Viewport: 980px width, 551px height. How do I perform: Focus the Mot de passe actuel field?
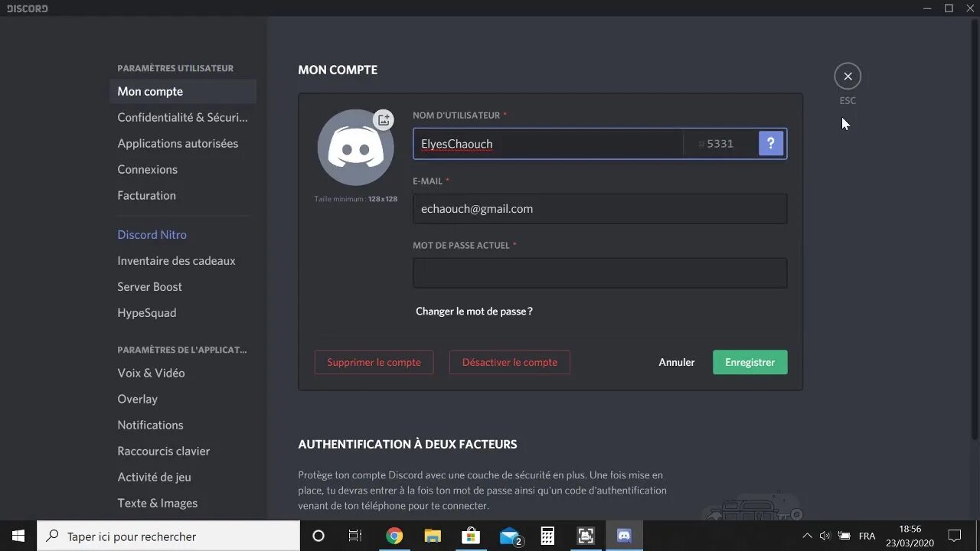click(x=599, y=273)
